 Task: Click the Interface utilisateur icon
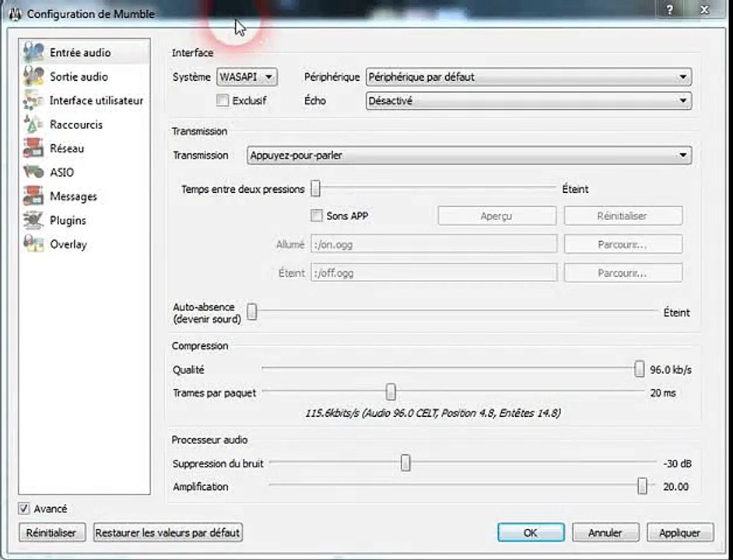[33, 100]
